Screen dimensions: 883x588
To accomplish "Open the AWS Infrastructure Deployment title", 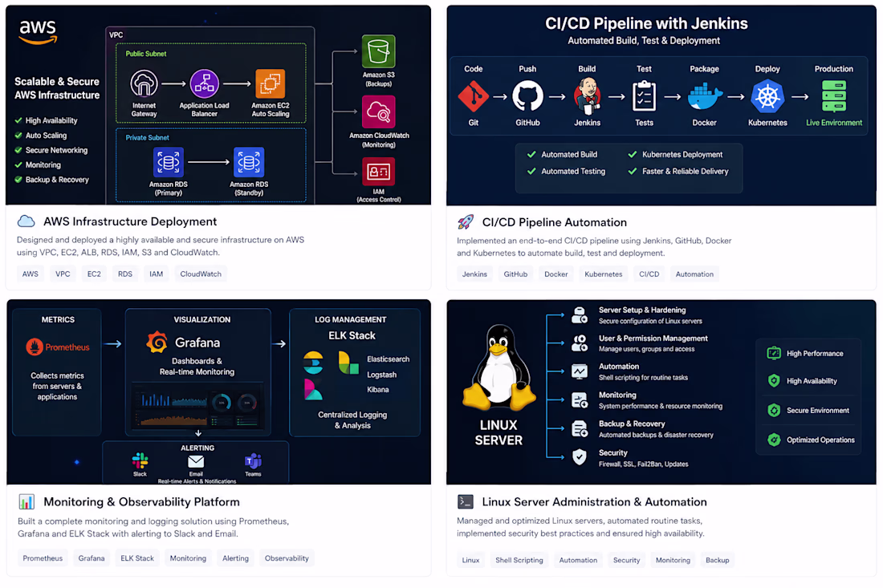I will click(130, 221).
